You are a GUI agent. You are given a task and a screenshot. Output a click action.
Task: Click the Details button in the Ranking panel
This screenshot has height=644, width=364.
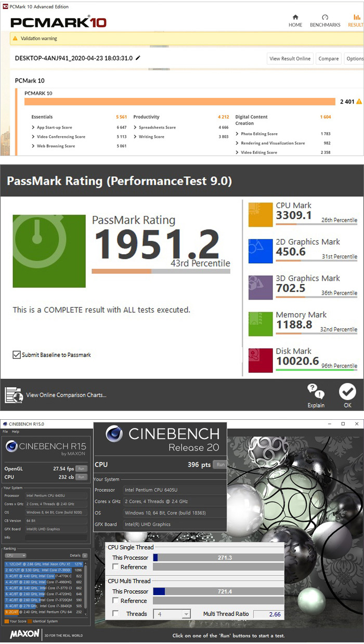tap(85, 556)
